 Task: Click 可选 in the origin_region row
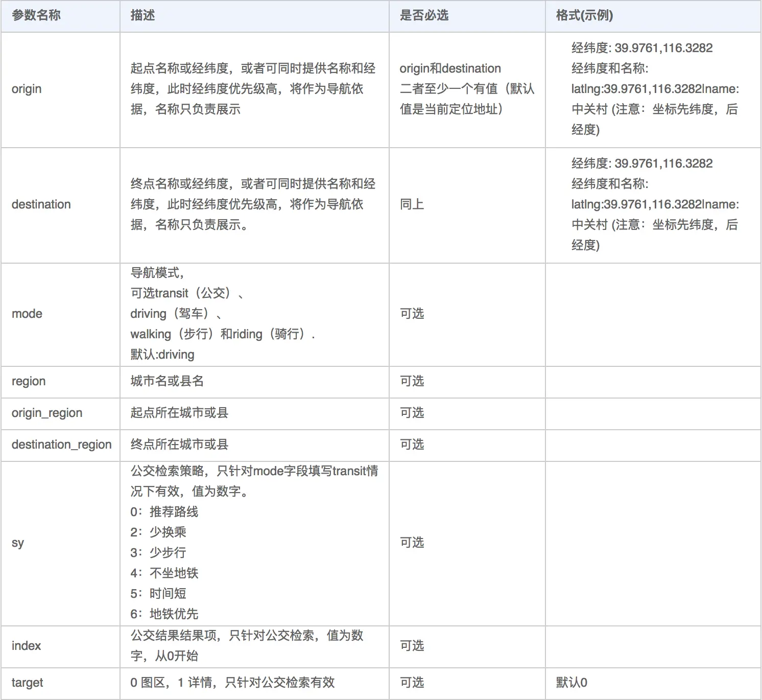412,413
